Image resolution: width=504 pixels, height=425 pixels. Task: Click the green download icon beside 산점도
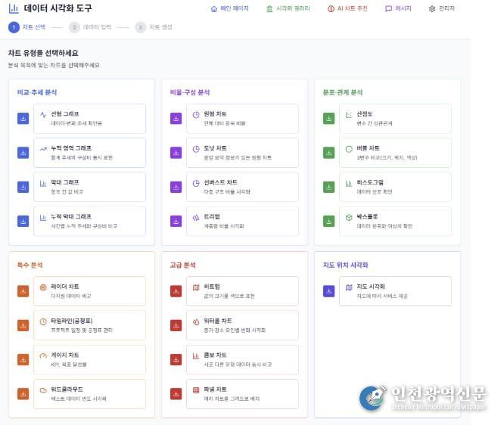(328, 119)
